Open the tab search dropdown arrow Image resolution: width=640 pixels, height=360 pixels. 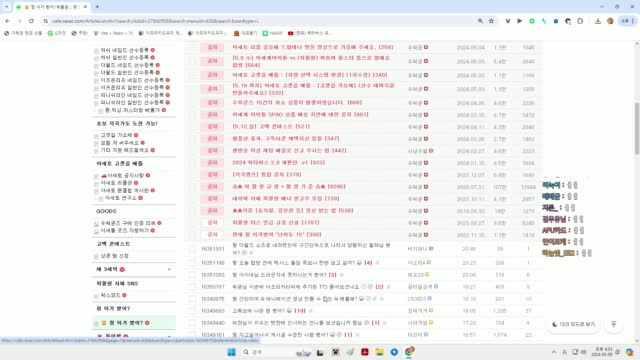7,7
